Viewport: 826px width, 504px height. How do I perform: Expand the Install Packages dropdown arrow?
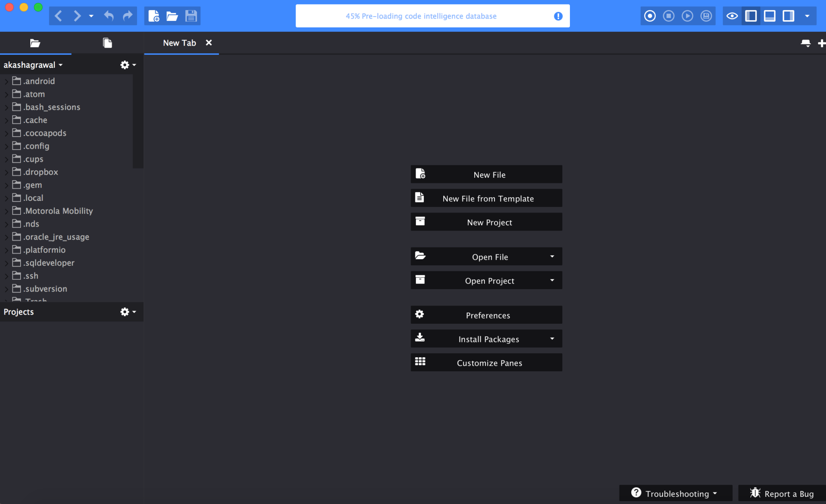(x=552, y=339)
